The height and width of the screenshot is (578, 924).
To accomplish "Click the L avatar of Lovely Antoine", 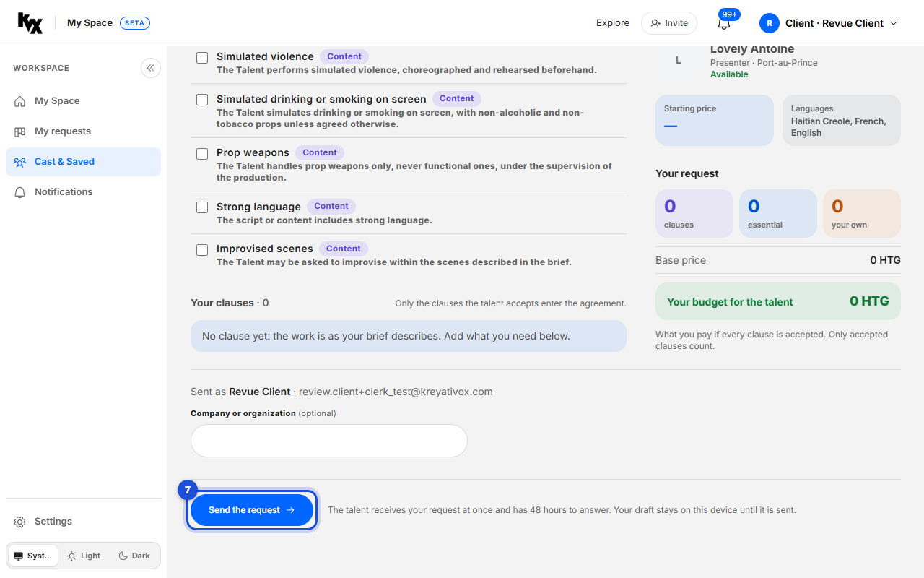I will point(678,60).
